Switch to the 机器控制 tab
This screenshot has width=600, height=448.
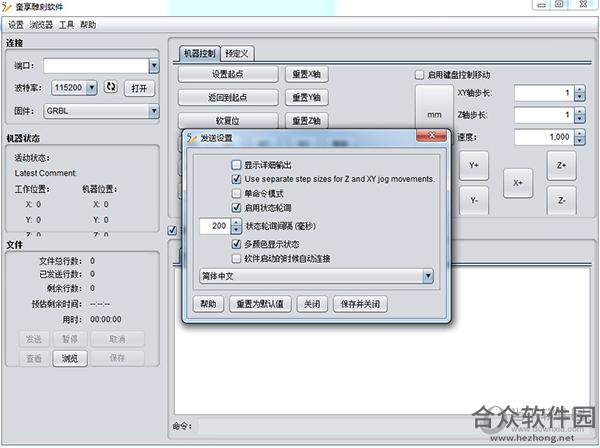[199, 53]
